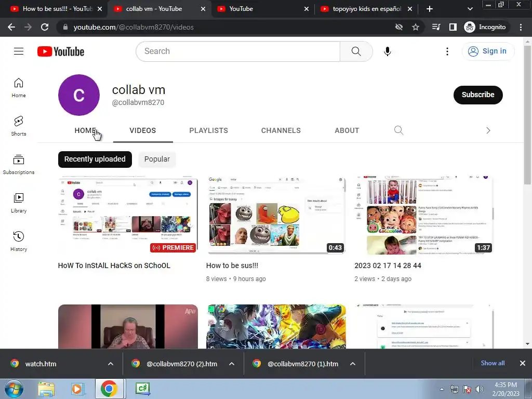Open a new browser tab
This screenshot has width=532, height=399.
pyautogui.click(x=430, y=9)
